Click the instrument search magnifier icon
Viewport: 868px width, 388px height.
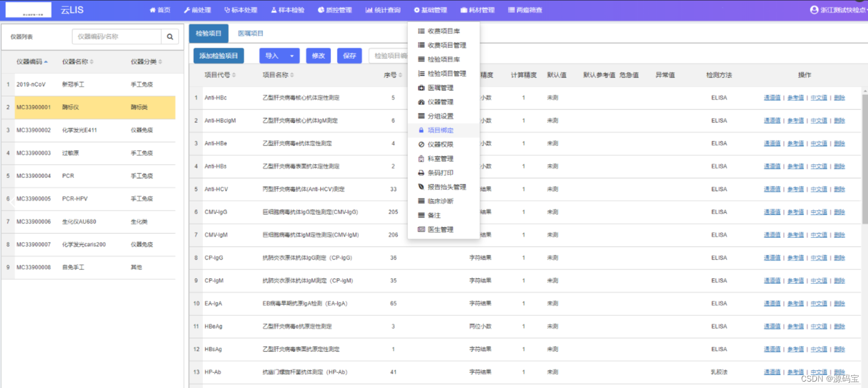[169, 36]
